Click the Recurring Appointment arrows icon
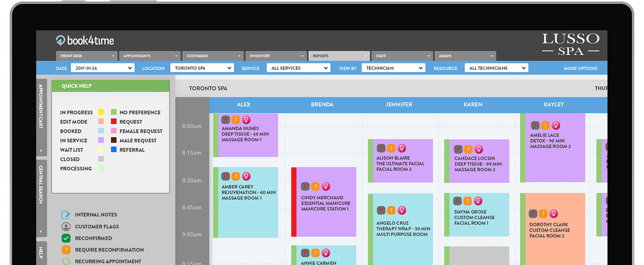644x265 pixels. [x=66, y=261]
